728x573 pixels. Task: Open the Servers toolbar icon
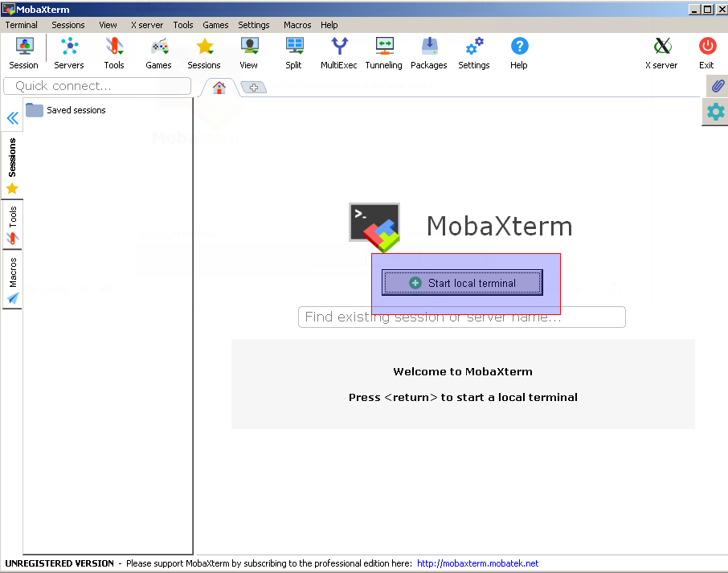coord(69,53)
